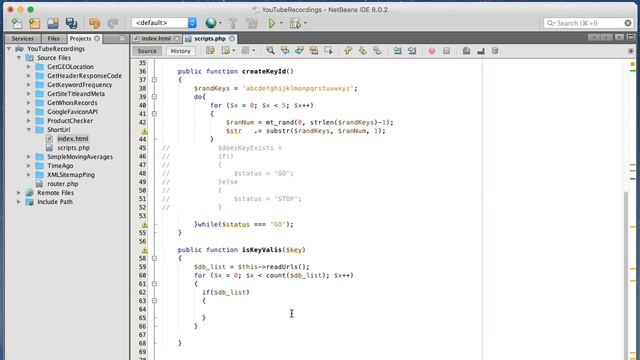Collapse the YouTubeRecordings project node
This screenshot has height=360, width=640.
pos(9,49)
